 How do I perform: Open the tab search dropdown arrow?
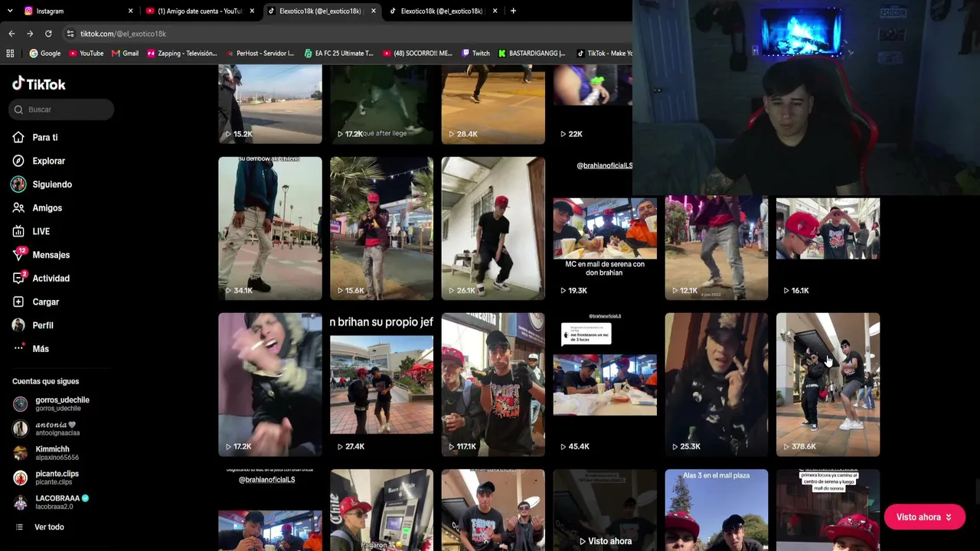click(10, 11)
